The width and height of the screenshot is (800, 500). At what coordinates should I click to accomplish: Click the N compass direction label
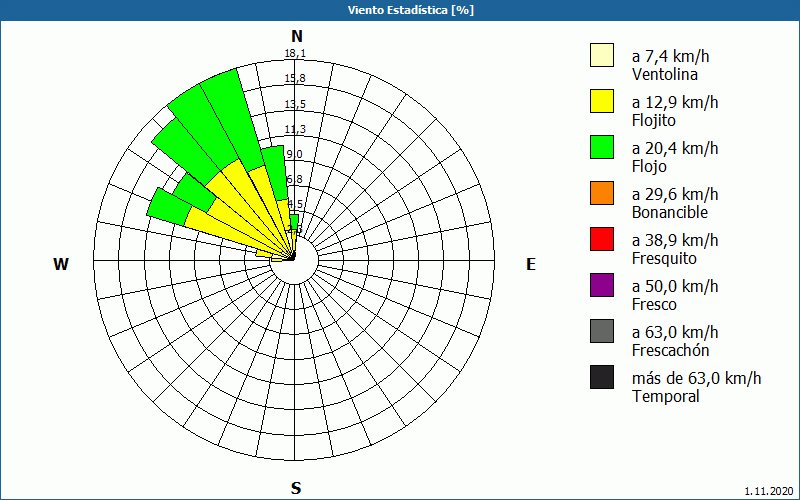tap(296, 36)
